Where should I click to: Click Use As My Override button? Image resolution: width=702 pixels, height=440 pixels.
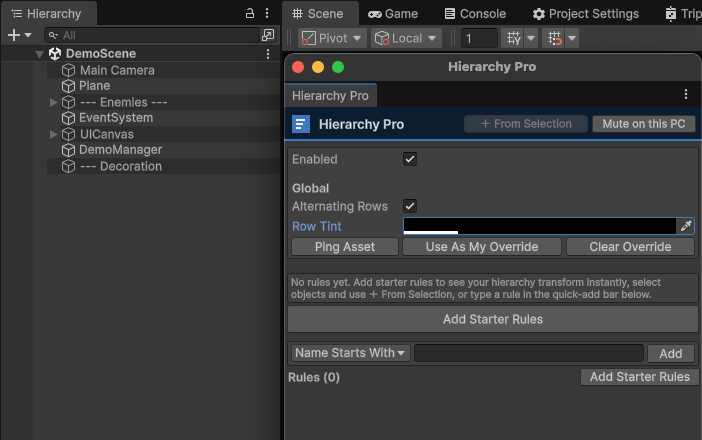pos(482,247)
